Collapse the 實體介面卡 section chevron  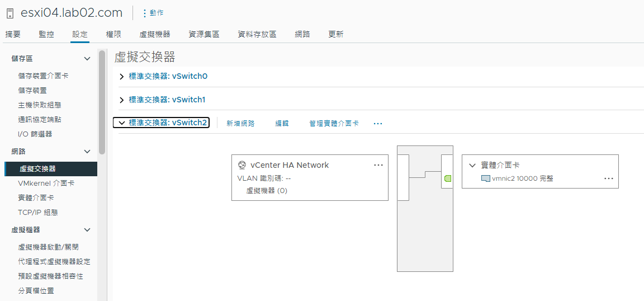click(x=472, y=165)
